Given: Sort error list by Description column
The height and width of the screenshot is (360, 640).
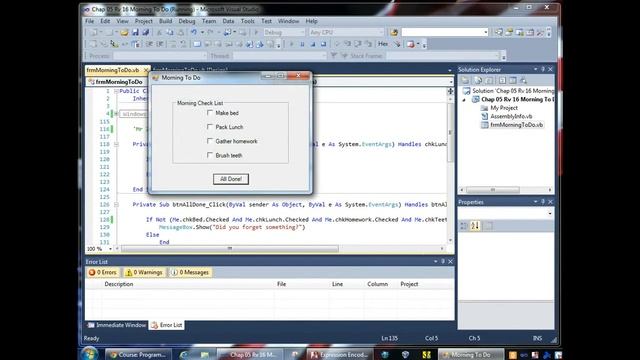Looking at the screenshot, I should pyautogui.click(x=118, y=284).
